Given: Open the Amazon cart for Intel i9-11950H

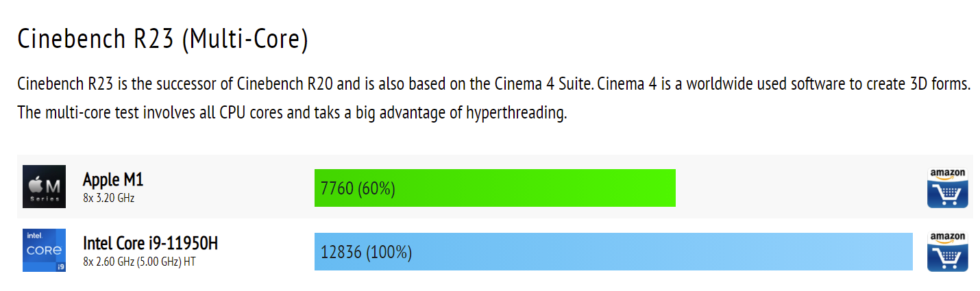Looking at the screenshot, I should [x=947, y=251].
